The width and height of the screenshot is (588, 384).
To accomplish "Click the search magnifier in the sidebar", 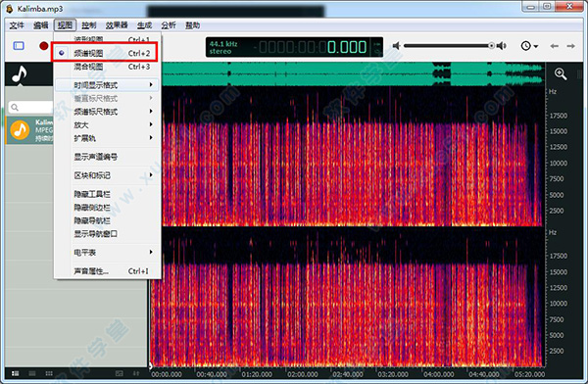I will [x=15, y=107].
